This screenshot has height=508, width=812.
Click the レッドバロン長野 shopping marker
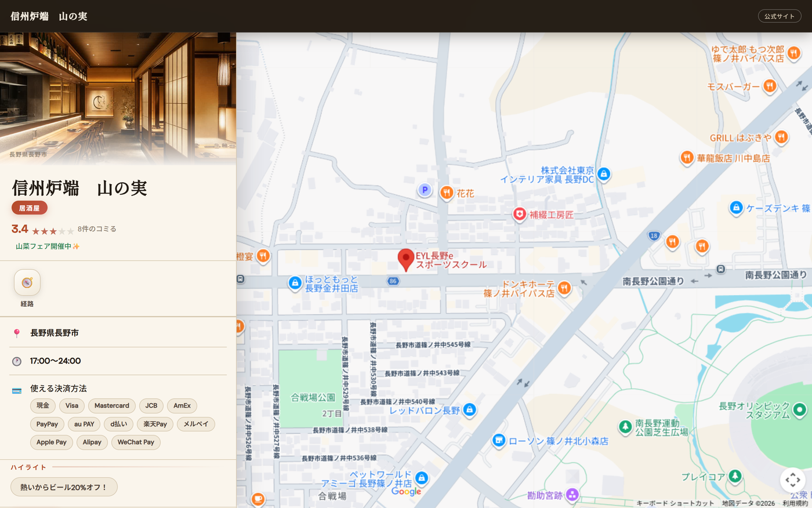(x=469, y=410)
